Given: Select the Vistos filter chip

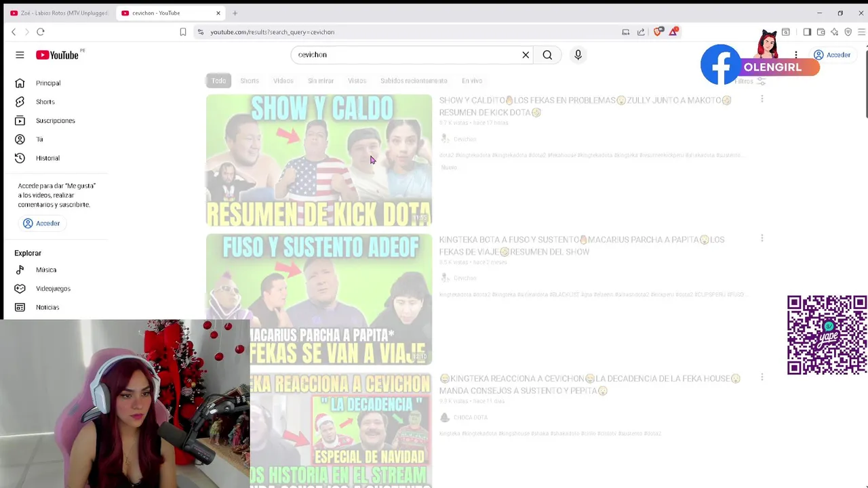Looking at the screenshot, I should [x=357, y=81].
